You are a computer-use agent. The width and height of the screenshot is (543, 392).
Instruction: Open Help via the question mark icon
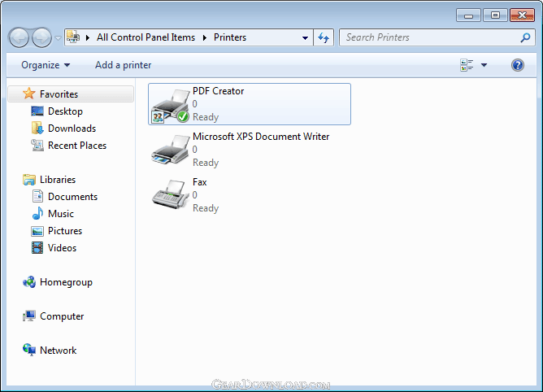pos(517,65)
